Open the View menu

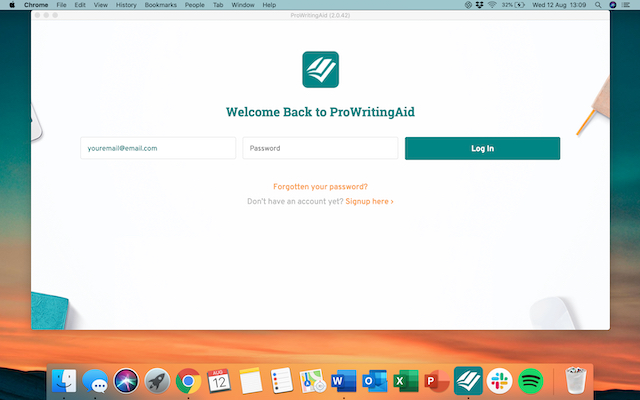click(x=100, y=5)
